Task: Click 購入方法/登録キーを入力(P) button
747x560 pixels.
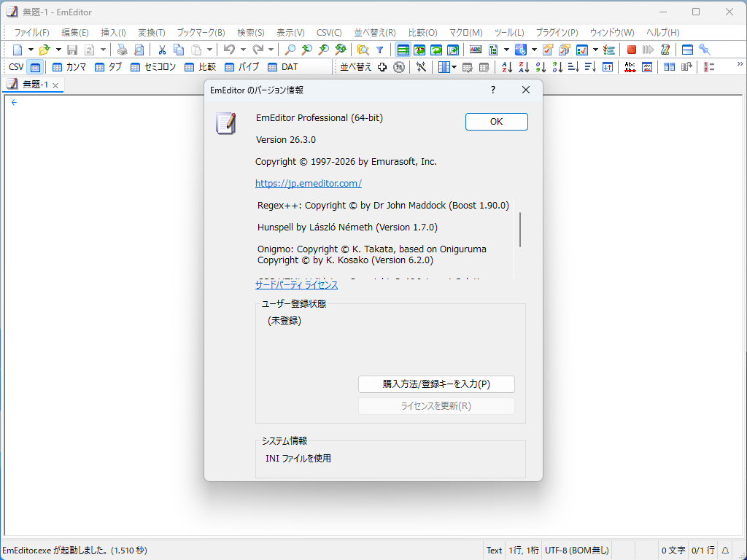Action: (436, 384)
